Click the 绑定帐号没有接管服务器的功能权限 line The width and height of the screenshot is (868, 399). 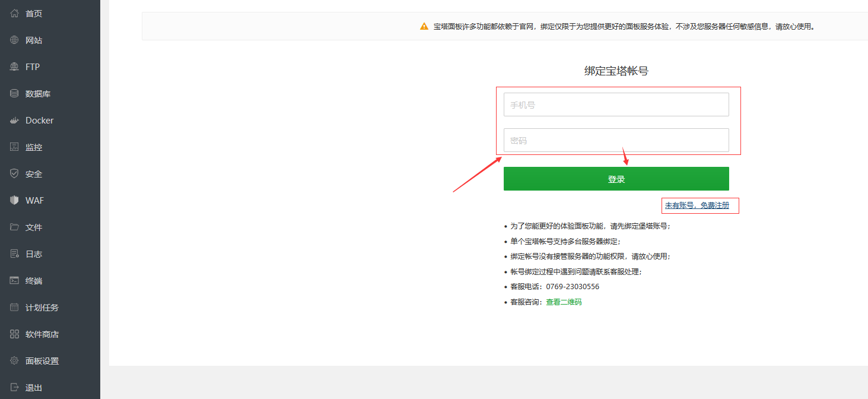[x=590, y=256]
